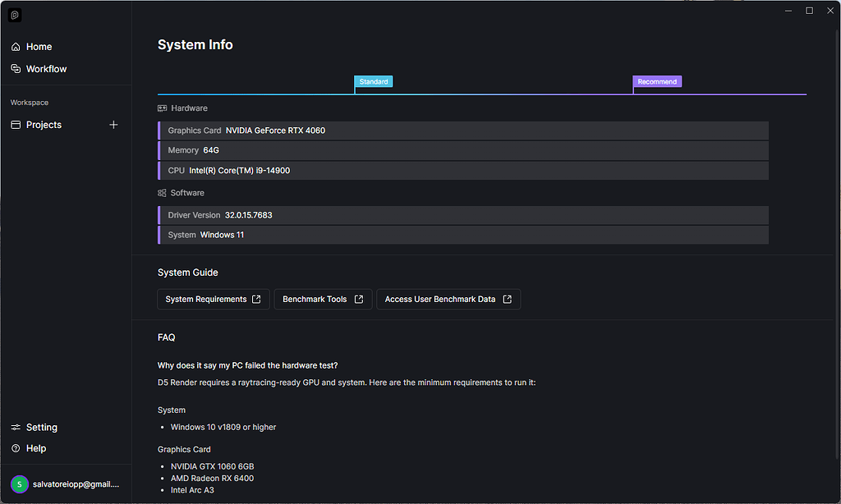Click external link icon on Benchmark Tools

[x=359, y=299]
